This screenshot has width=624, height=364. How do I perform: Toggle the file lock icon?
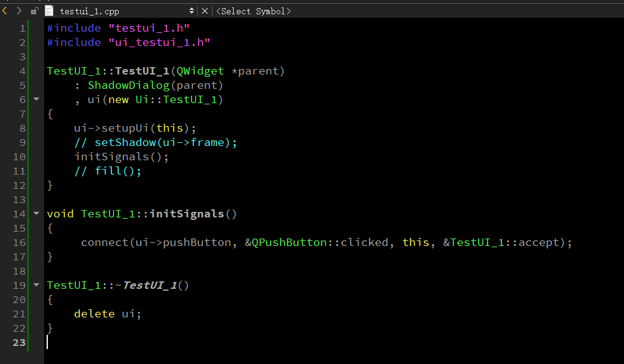[35, 11]
